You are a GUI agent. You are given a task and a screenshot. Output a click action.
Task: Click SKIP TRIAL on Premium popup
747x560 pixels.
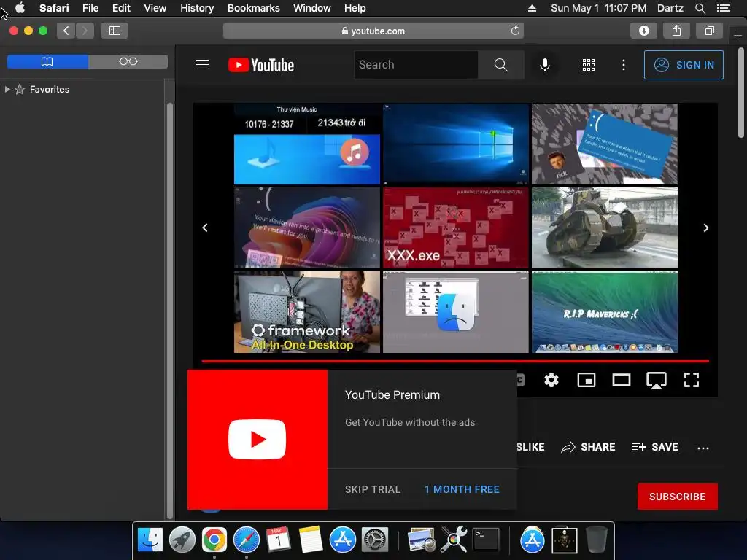(373, 489)
